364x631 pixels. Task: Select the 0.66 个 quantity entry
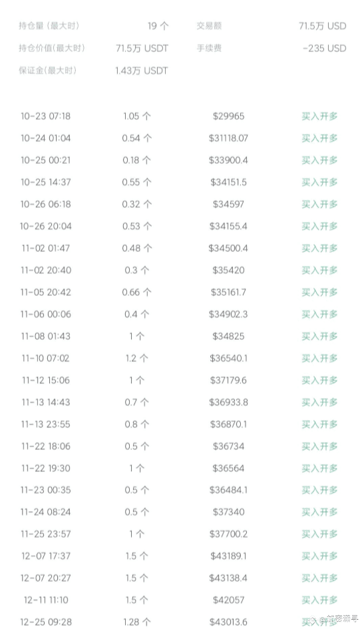click(x=136, y=292)
